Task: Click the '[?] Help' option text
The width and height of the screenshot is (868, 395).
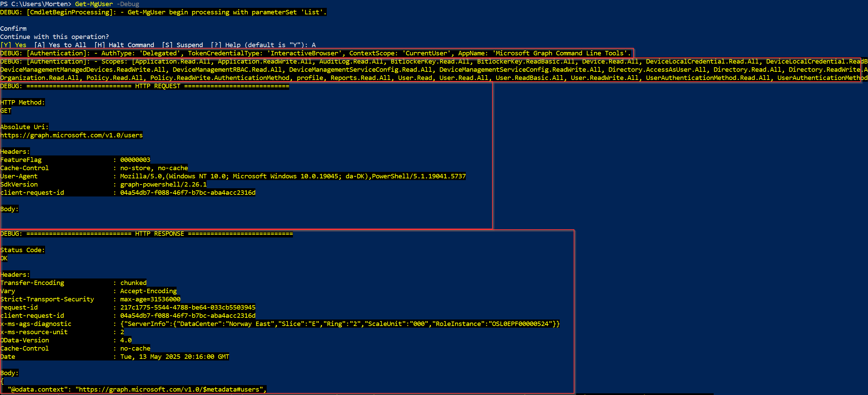Action: point(226,45)
